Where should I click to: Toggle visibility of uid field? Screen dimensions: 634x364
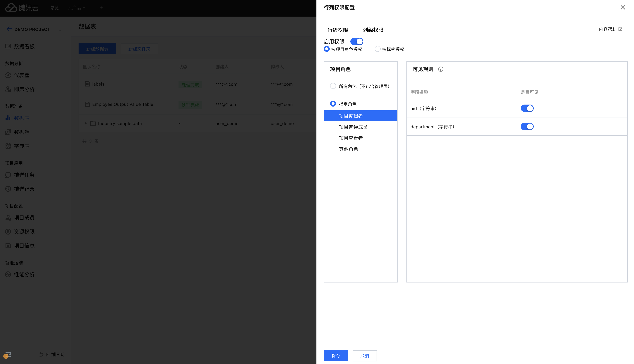(x=527, y=108)
